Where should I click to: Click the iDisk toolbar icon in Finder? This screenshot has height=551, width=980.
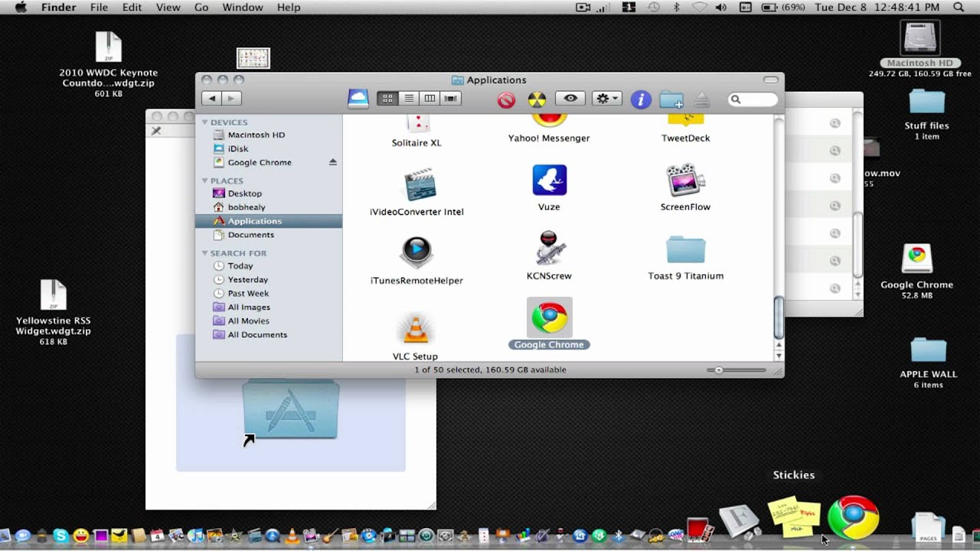click(x=358, y=98)
